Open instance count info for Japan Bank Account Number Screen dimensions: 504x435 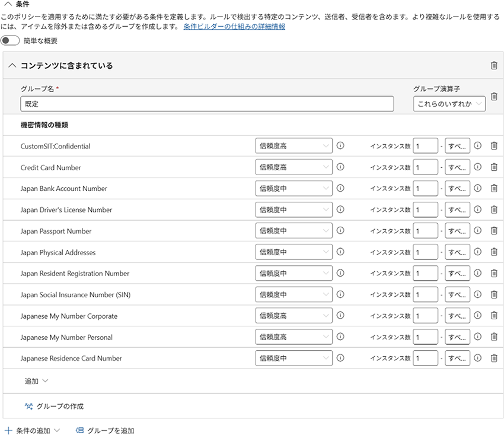click(478, 189)
